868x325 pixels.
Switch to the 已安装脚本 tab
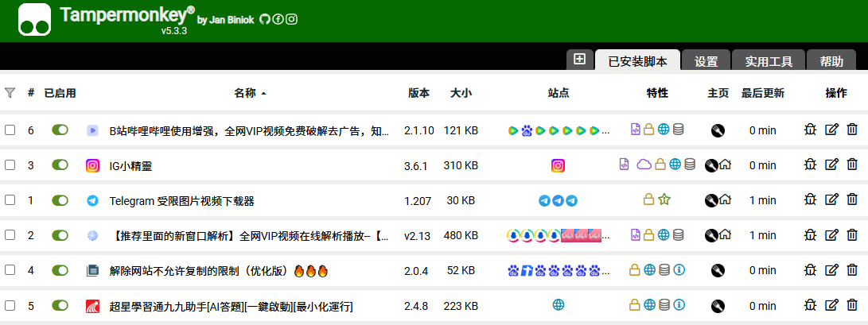pyautogui.click(x=637, y=61)
